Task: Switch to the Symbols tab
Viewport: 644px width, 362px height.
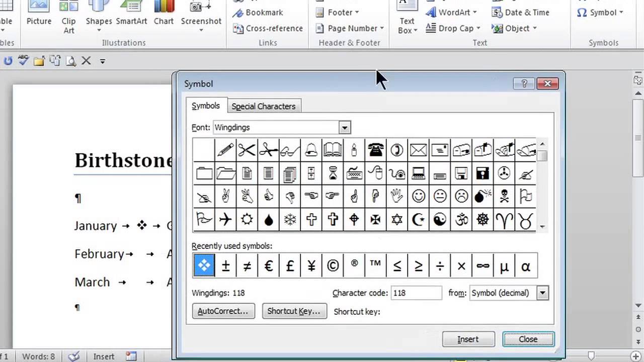Action: tap(206, 106)
